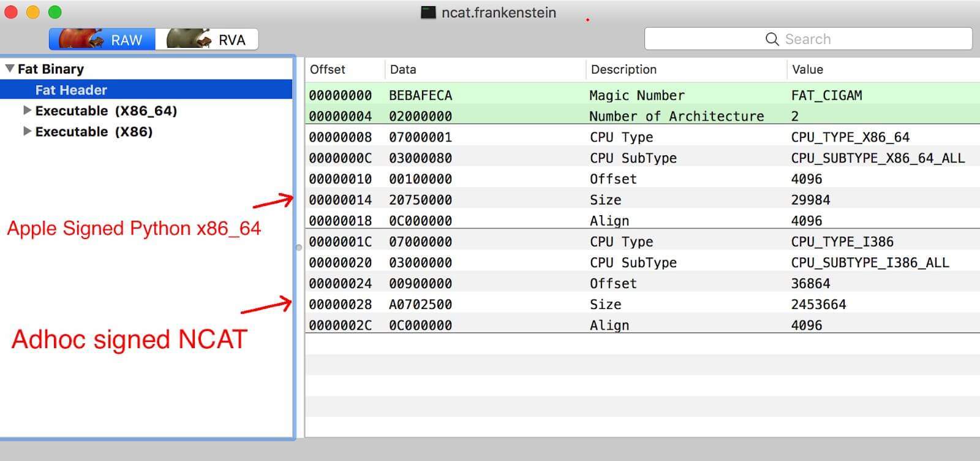Select the CPU_TYPE_X86_64 value
Viewport: 980px width, 461px height.
coord(850,137)
